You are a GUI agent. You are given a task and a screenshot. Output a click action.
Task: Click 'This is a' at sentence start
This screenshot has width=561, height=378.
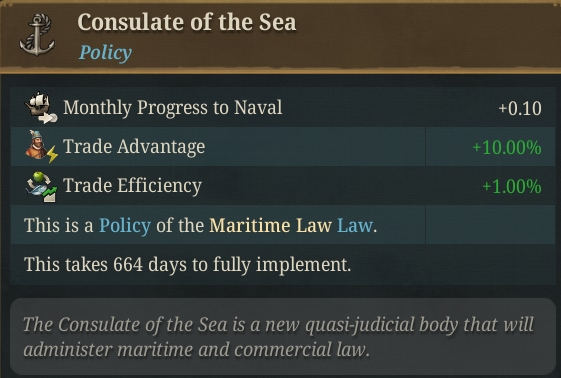click(58, 226)
